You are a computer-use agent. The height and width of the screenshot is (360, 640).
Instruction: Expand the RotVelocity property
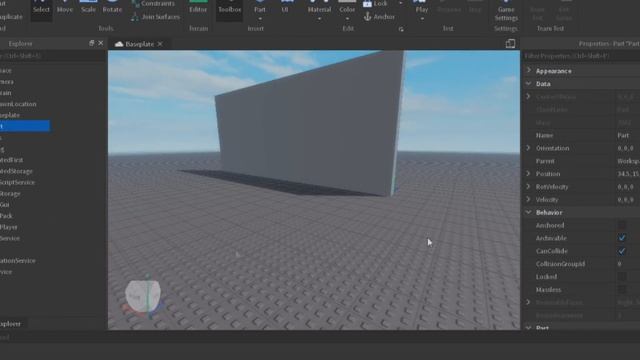coord(528,187)
